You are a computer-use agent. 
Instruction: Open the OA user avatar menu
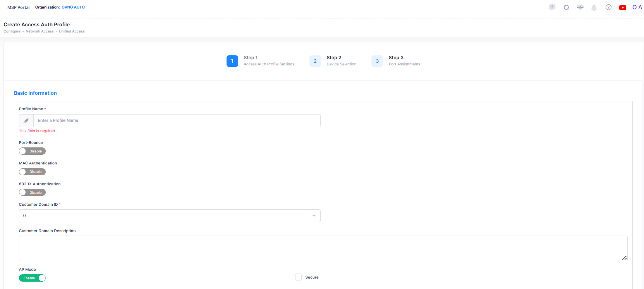(637, 7)
